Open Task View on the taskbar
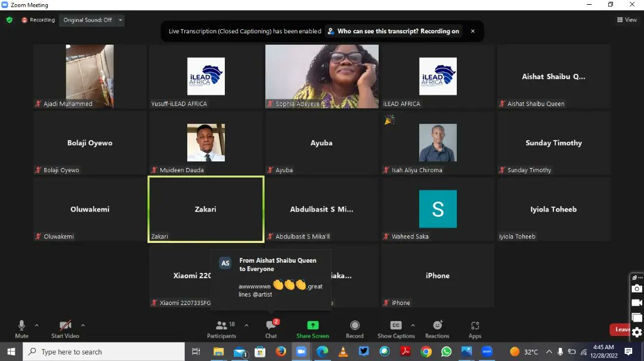 pos(196,351)
